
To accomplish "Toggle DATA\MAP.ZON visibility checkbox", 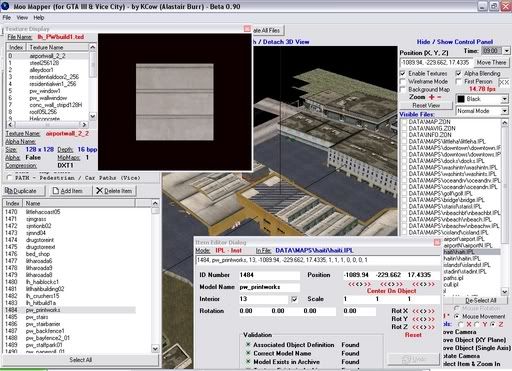I will pos(404,122).
